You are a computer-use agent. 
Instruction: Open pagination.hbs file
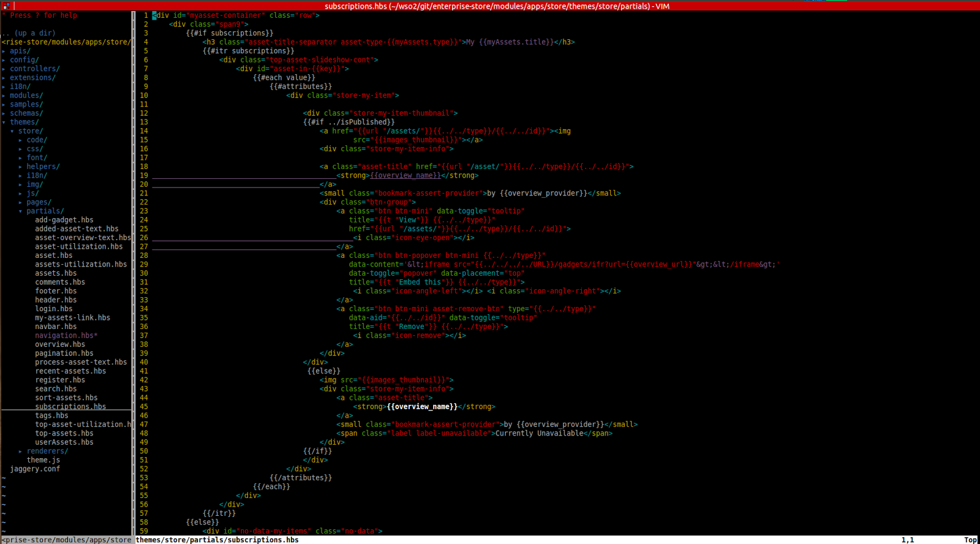[64, 353]
